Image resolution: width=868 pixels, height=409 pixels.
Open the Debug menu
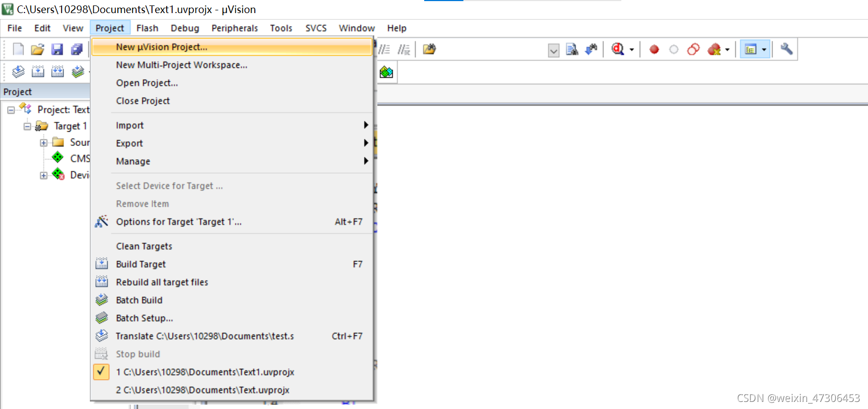[x=185, y=28]
